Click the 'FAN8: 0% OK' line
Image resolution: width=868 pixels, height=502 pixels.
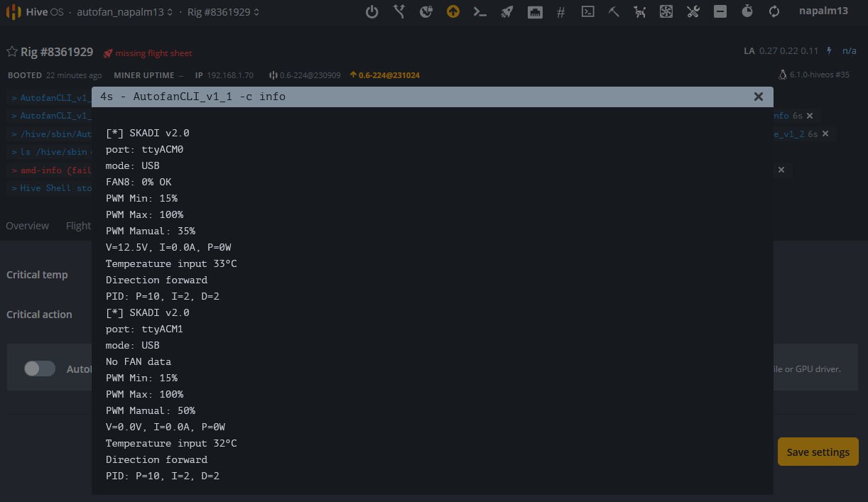(x=139, y=182)
